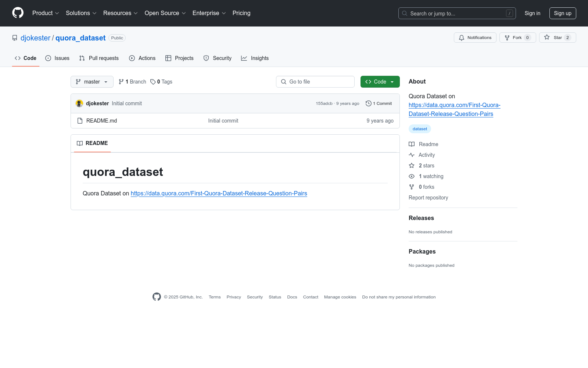Viewport: 588px width, 368px height.
Task: Click the Sign up button
Action: pyautogui.click(x=563, y=13)
